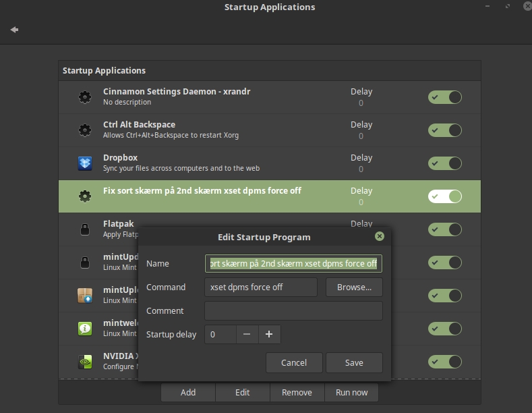Click the back arrow icon in header
Viewport: 532px width, 413px height.
pos(14,30)
